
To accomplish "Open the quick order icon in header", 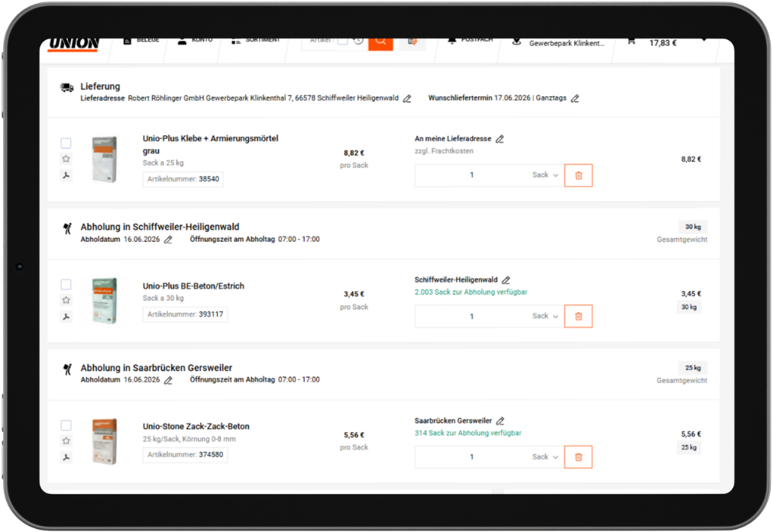I will click(x=412, y=44).
